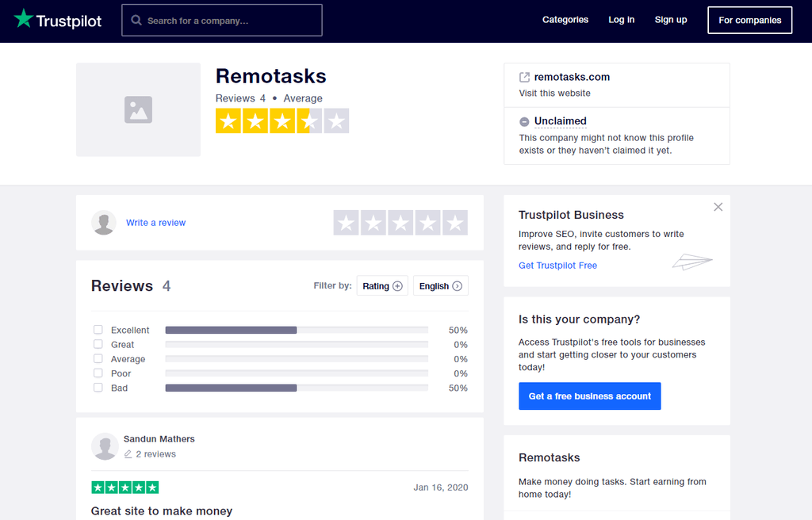Click Log in
The height and width of the screenshot is (520, 812).
(x=621, y=20)
